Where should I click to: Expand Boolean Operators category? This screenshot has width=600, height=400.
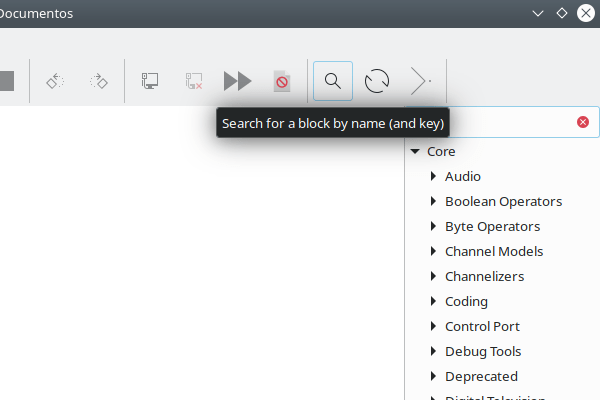433,202
